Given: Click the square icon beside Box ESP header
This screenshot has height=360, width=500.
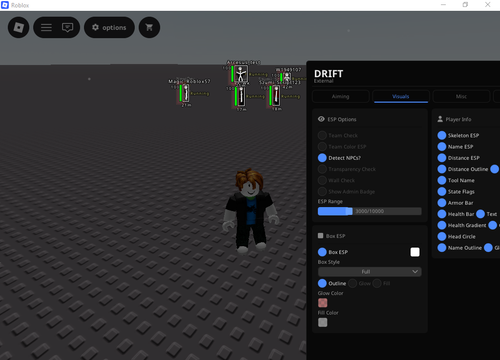Looking at the screenshot, I should (x=321, y=236).
